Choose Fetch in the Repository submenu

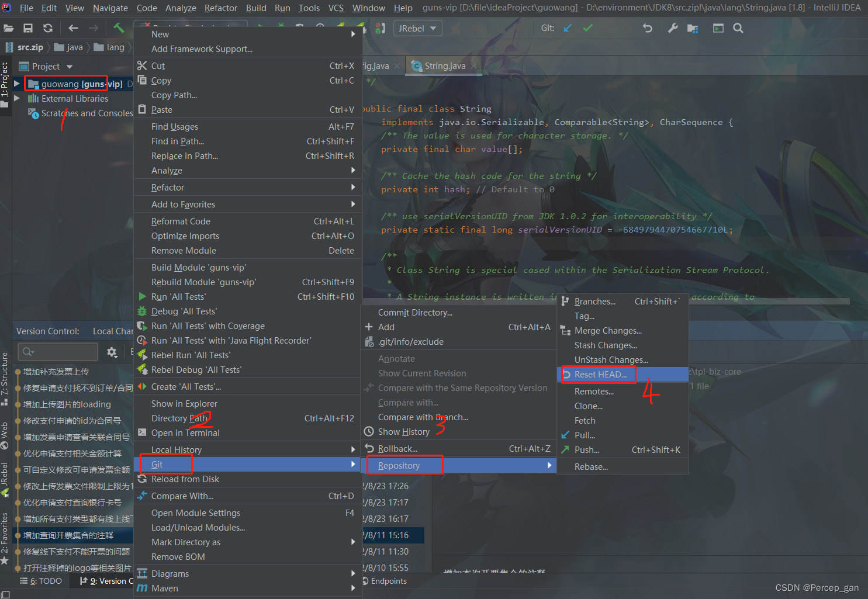coord(623,420)
